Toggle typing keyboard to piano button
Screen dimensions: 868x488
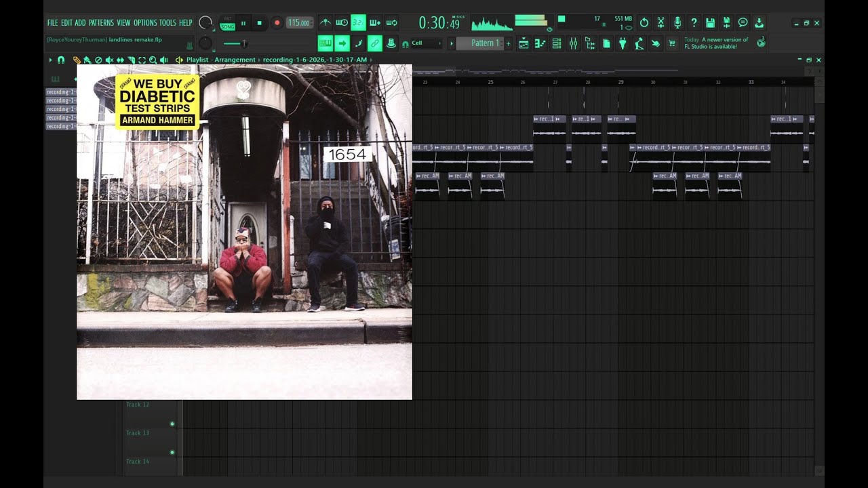[325, 43]
